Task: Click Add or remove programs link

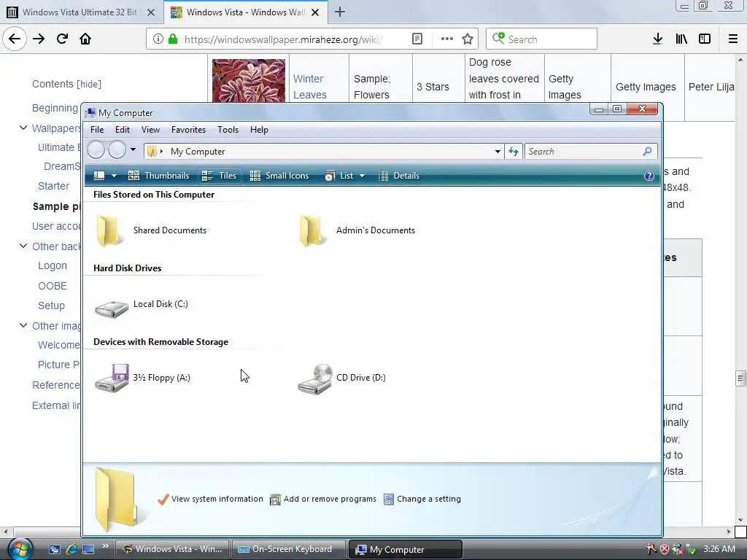Action: (x=322, y=499)
